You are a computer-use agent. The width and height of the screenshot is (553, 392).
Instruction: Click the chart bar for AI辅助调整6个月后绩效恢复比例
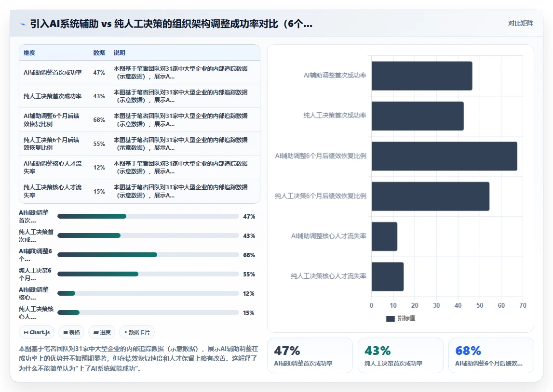click(445, 156)
